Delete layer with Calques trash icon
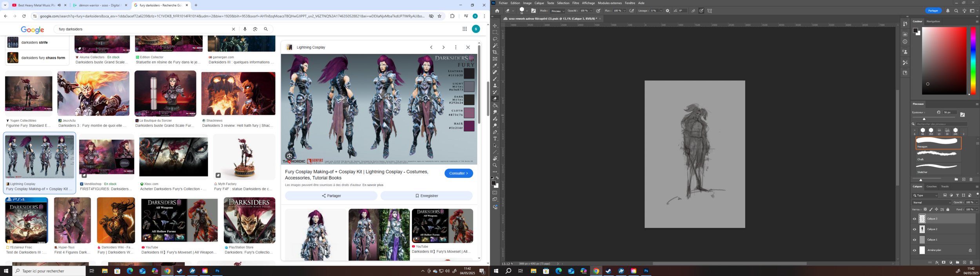 (x=971, y=263)
